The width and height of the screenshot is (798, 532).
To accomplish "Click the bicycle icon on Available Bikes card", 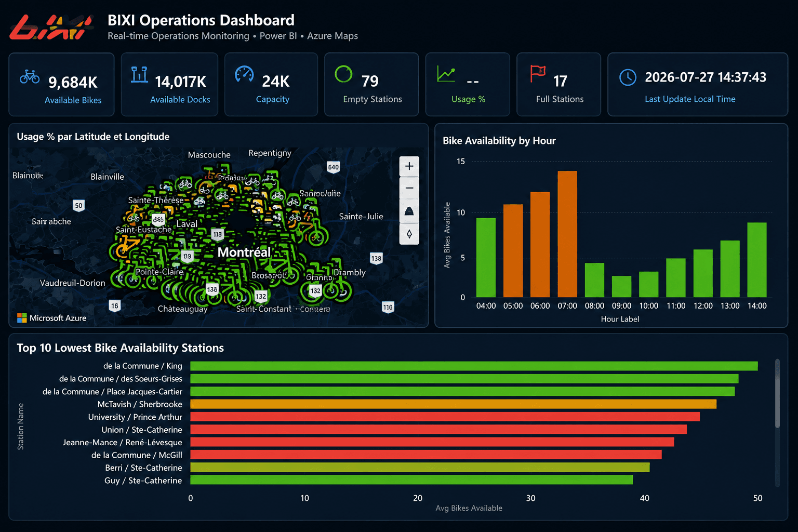I will tap(30, 77).
